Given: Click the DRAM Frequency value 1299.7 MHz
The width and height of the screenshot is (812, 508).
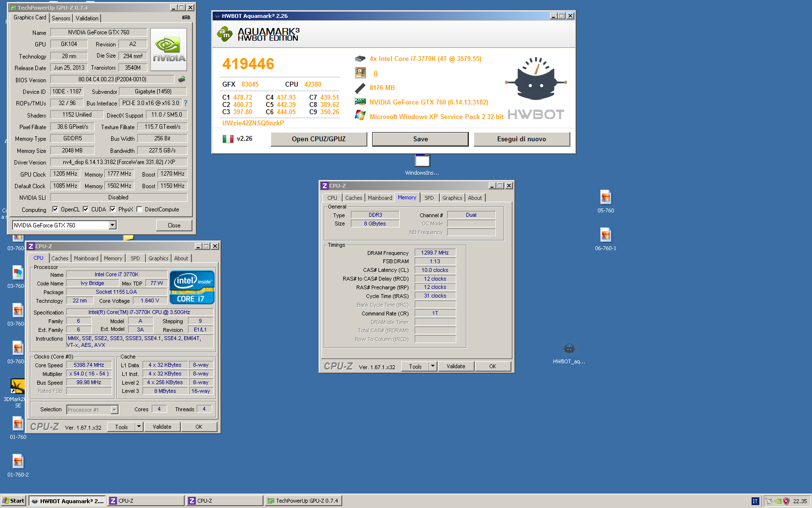Looking at the screenshot, I should (435, 253).
